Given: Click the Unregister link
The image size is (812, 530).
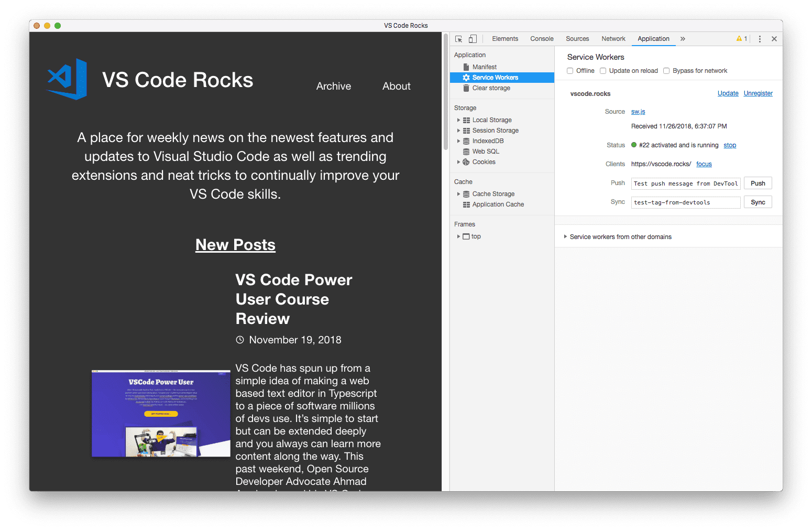Looking at the screenshot, I should [758, 93].
